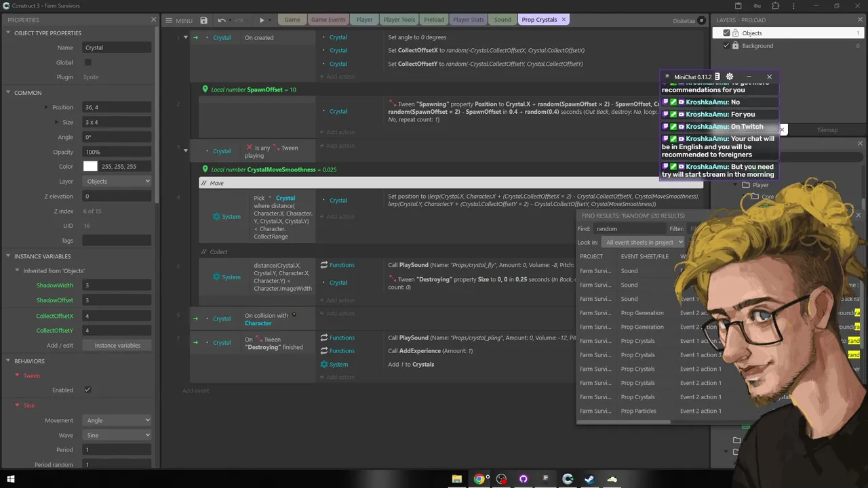Image resolution: width=868 pixels, height=488 pixels.
Task: Click the MiniChat document icon
Action: click(717, 77)
